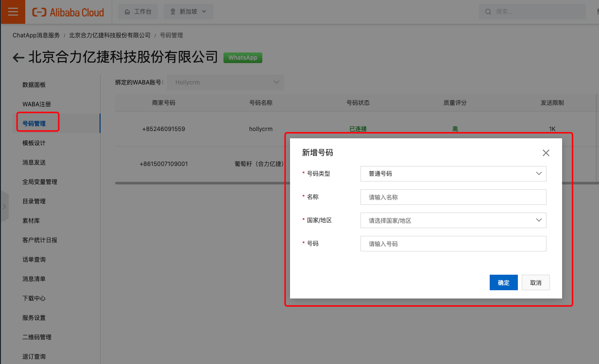Open 消息发送 in the sidebar
599x364 pixels.
(34, 163)
